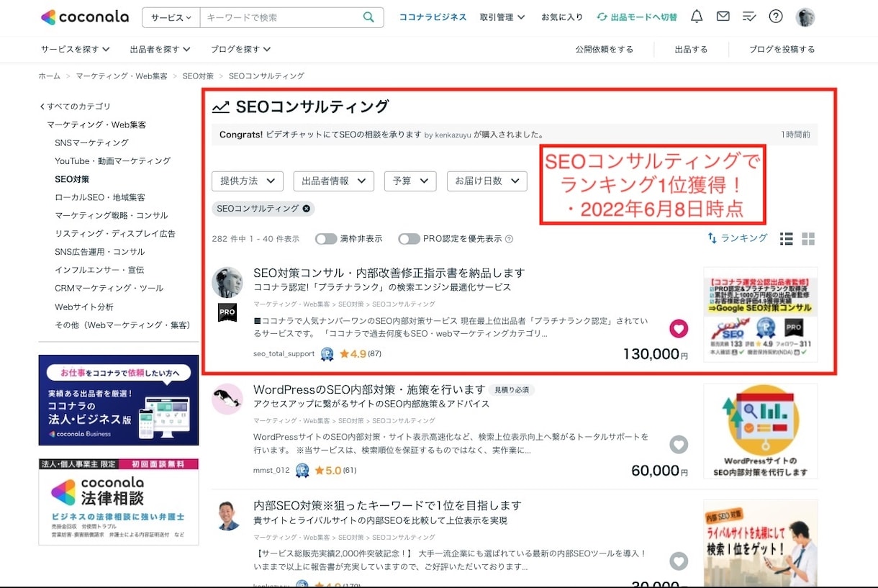Click seo_total_support seller avatar
This screenshot has height=588, width=878.
coord(227,282)
